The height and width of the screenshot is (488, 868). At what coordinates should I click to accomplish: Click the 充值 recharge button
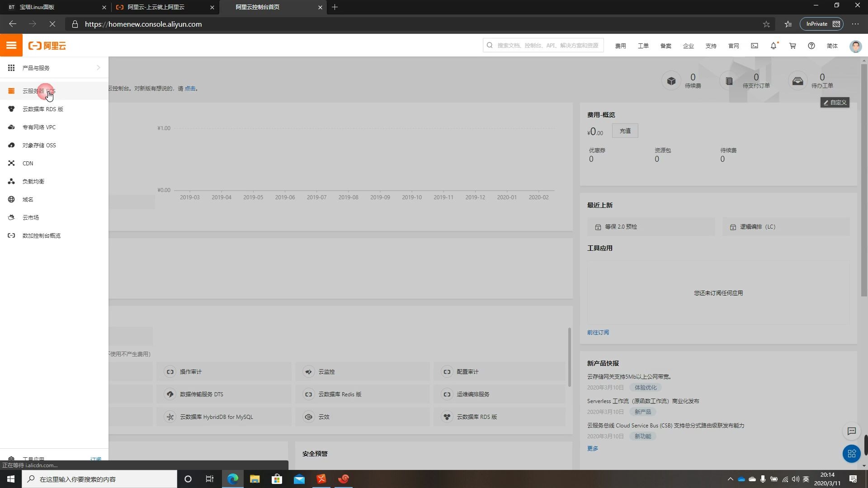[x=625, y=131]
